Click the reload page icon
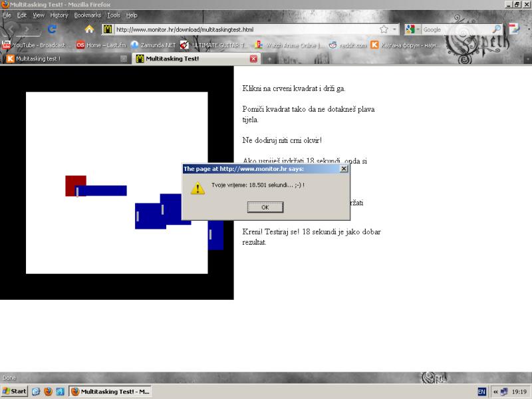 pyautogui.click(x=52, y=29)
